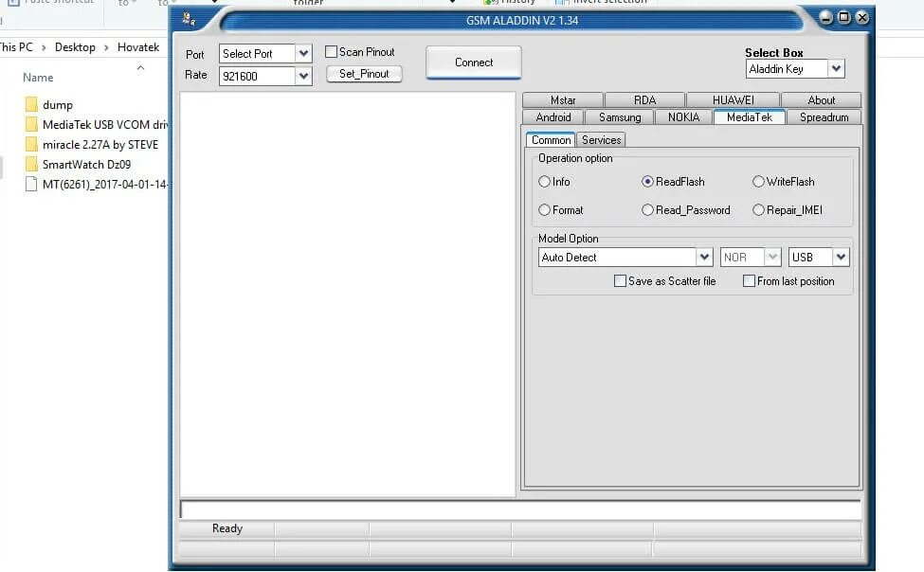Image resolution: width=924 pixels, height=572 pixels.
Task: Check Save as Scatter file
Action: (620, 281)
